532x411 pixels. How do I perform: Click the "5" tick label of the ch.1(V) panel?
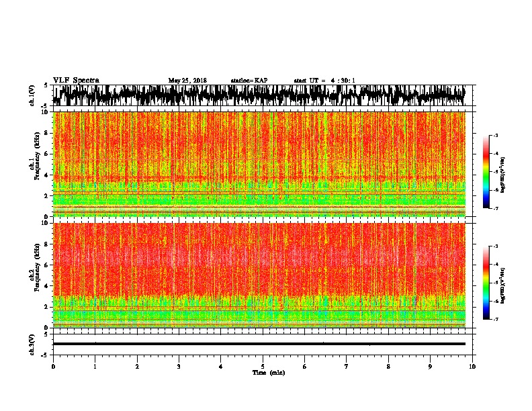46,85
